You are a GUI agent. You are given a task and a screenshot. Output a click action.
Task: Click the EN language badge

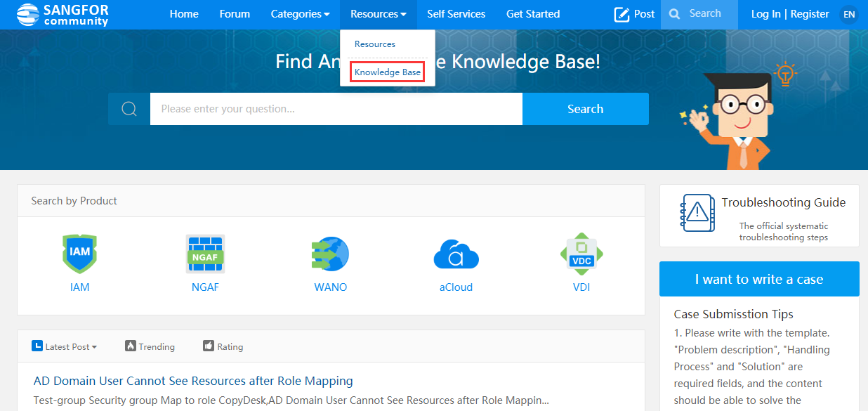pos(849,14)
